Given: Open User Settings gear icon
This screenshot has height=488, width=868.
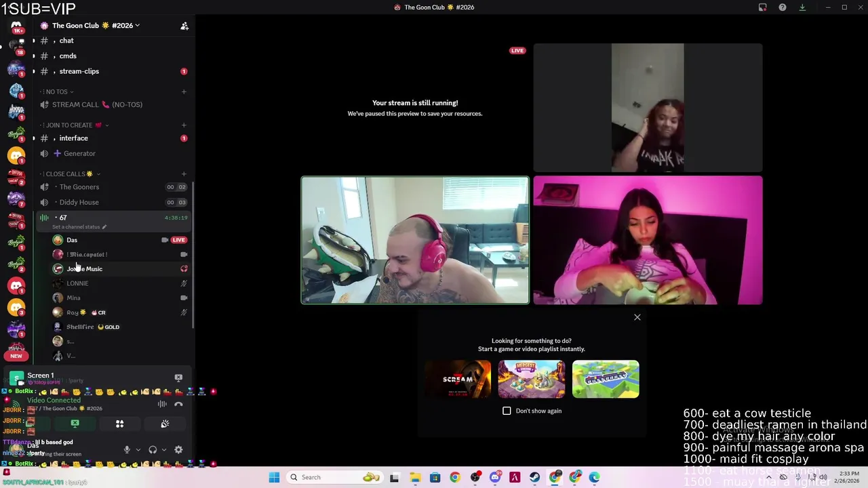Looking at the screenshot, I should (x=178, y=450).
